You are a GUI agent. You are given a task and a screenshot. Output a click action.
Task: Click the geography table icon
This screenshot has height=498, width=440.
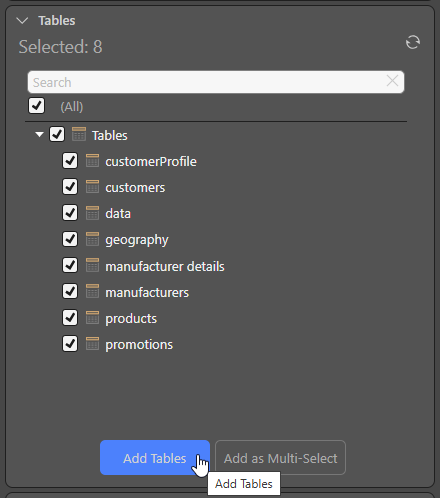(x=92, y=239)
